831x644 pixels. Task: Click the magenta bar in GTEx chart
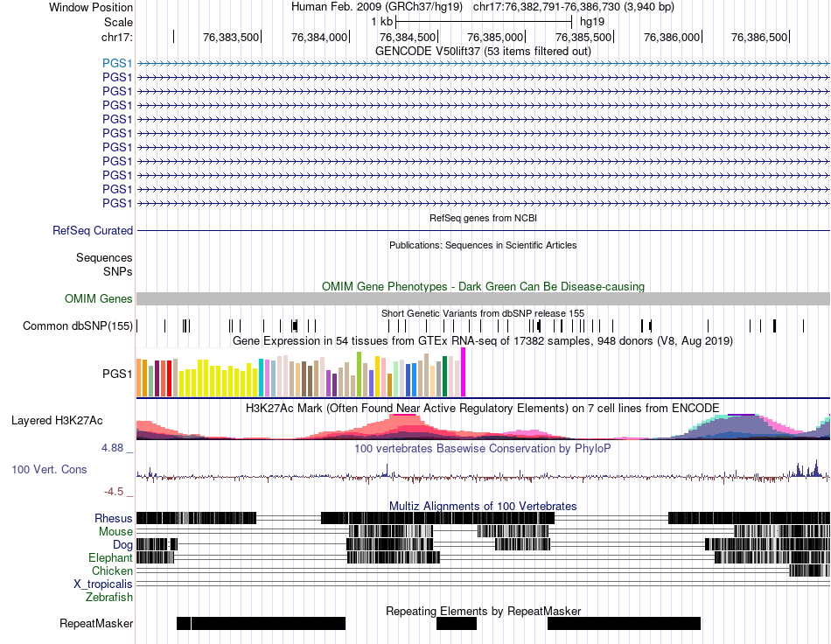[x=464, y=372]
